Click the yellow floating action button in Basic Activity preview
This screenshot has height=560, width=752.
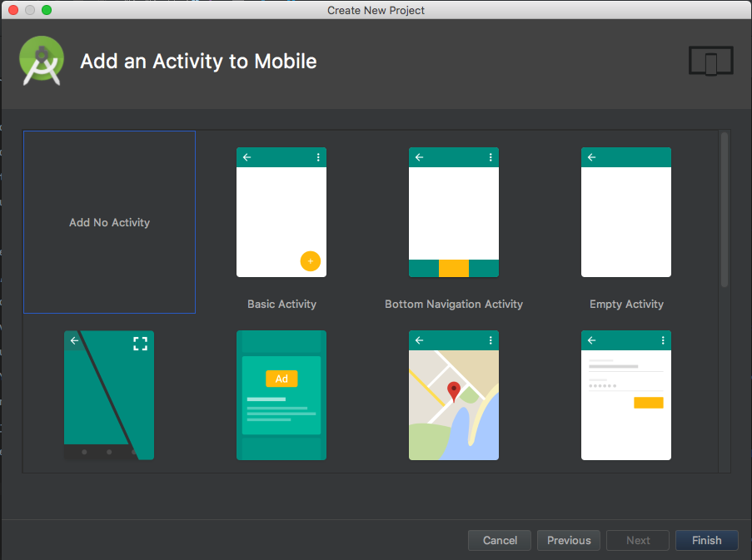[311, 260]
